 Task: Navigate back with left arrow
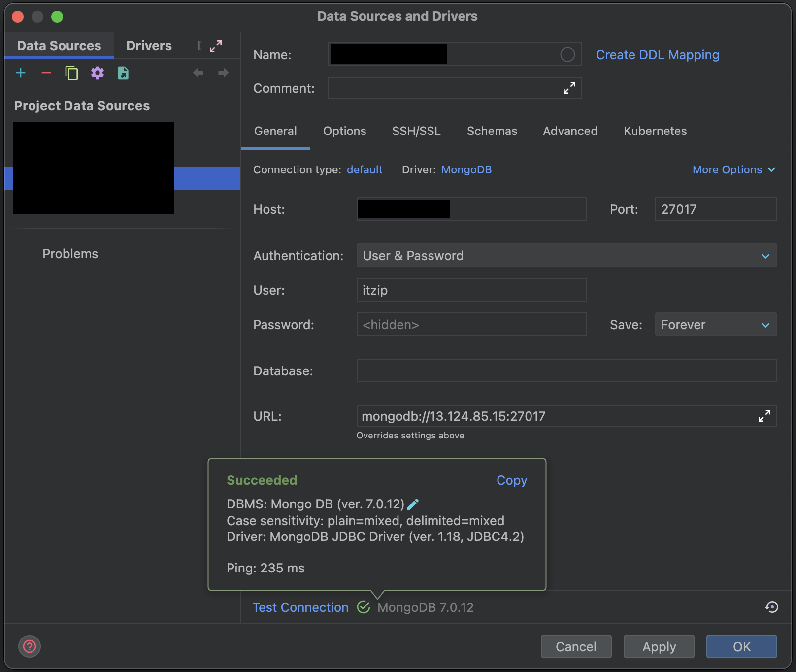coord(198,73)
